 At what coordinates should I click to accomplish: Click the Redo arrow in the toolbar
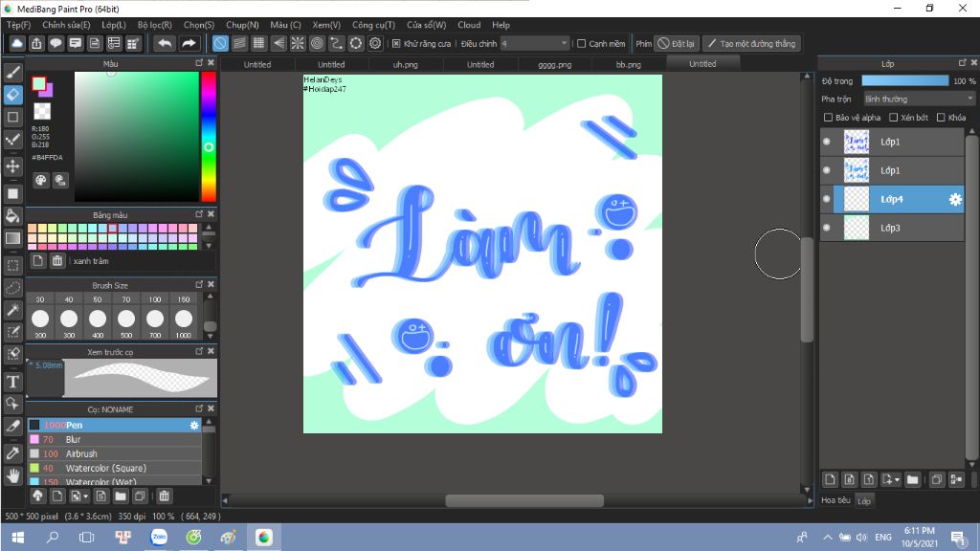189,43
